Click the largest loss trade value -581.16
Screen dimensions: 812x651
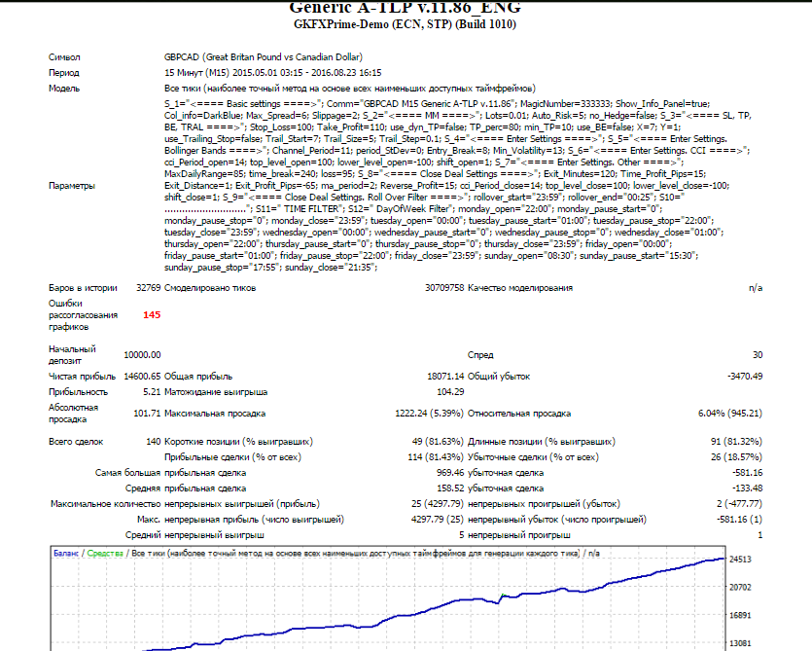click(x=747, y=473)
